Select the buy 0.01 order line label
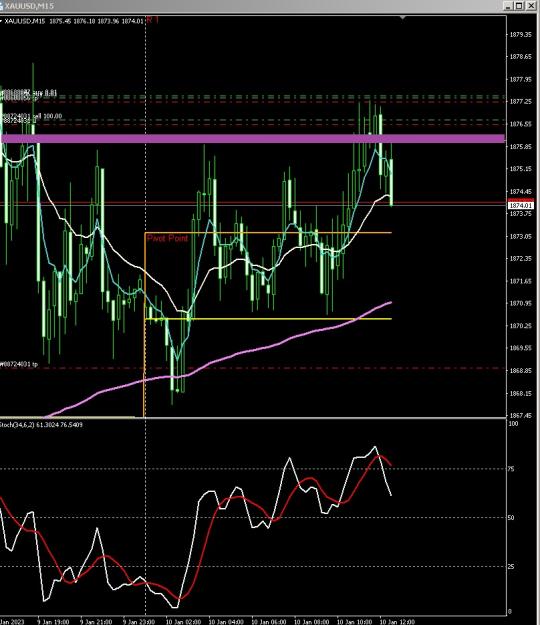 point(30,93)
